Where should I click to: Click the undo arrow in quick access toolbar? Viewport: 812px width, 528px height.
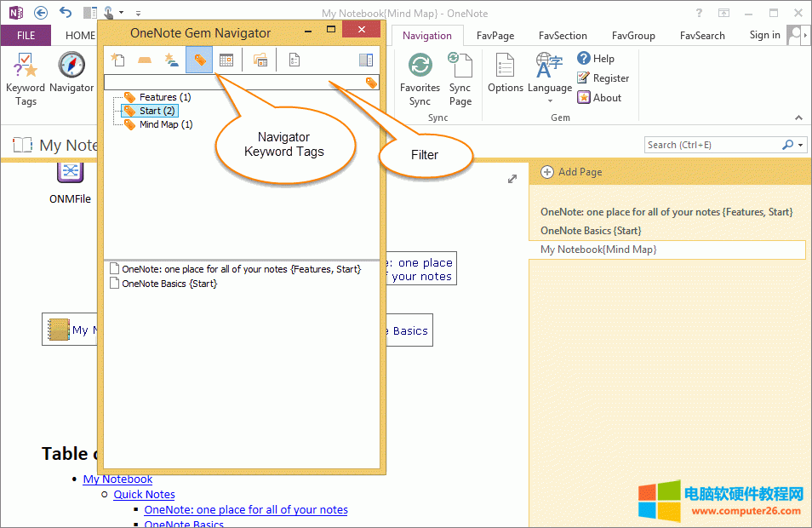click(x=66, y=13)
